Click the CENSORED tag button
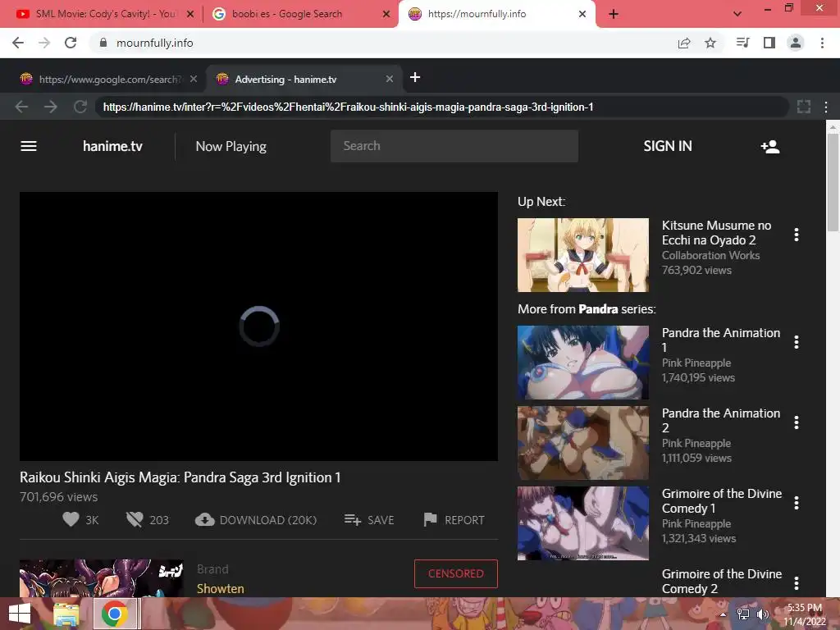This screenshot has width=840, height=630. (456, 573)
